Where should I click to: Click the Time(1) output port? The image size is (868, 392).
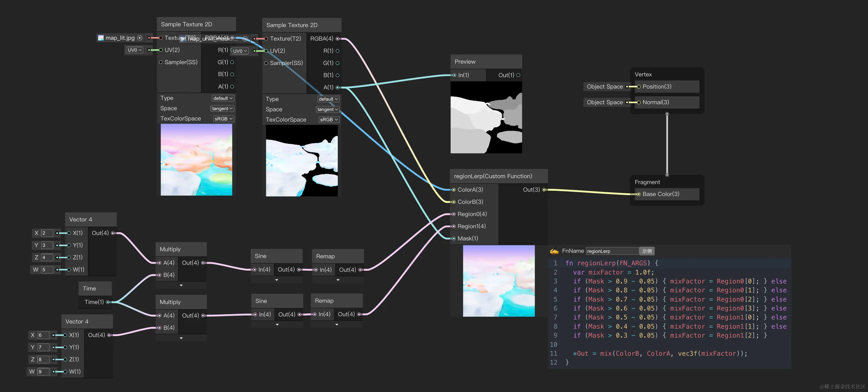(108, 302)
